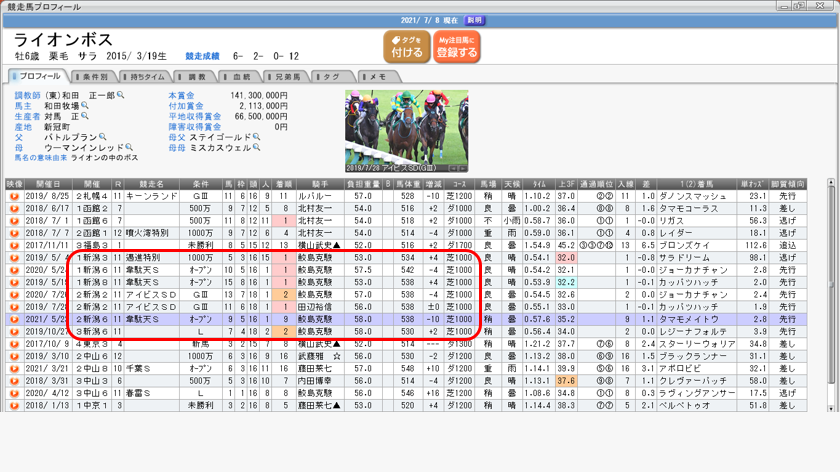Image resolution: width=840 pixels, height=472 pixels.
Task: Play video for the 2019/8/25 race
Action: tap(14, 197)
